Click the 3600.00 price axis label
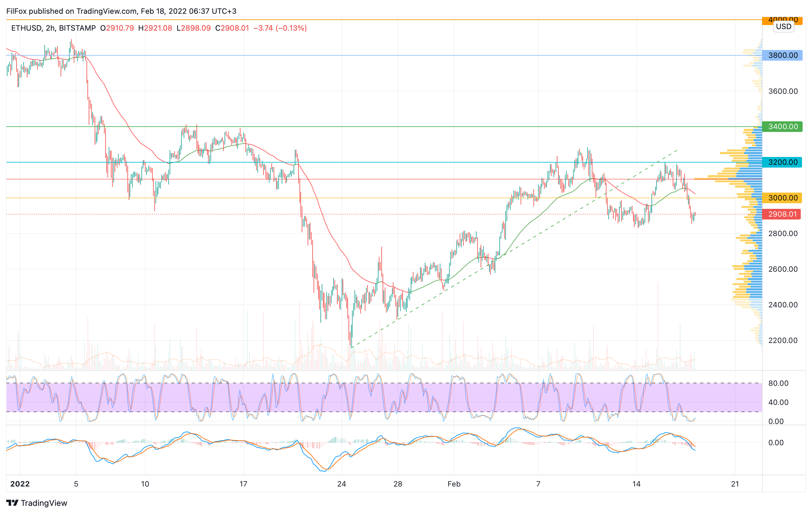812x514 pixels. tap(783, 91)
